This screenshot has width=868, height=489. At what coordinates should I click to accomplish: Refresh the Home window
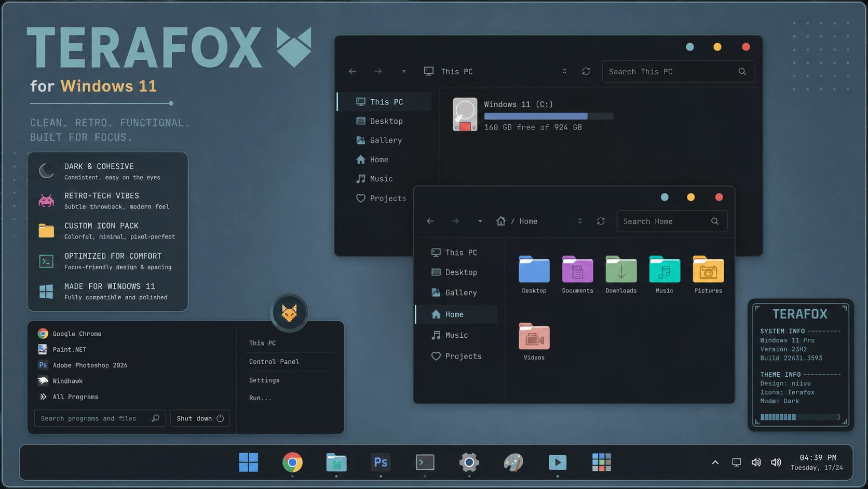(601, 221)
